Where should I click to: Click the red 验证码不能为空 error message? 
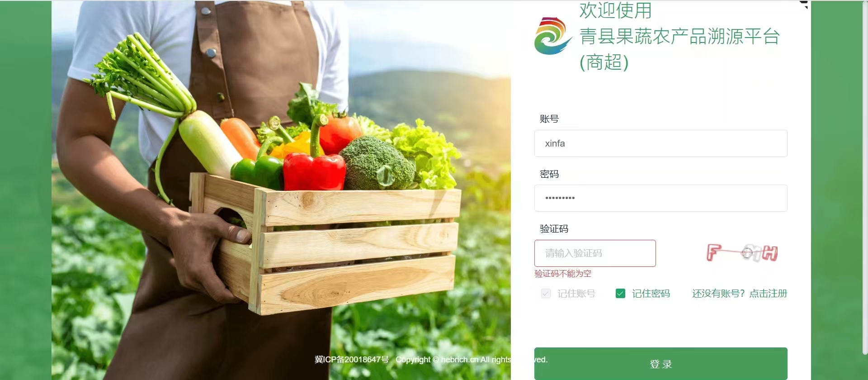[x=563, y=274]
